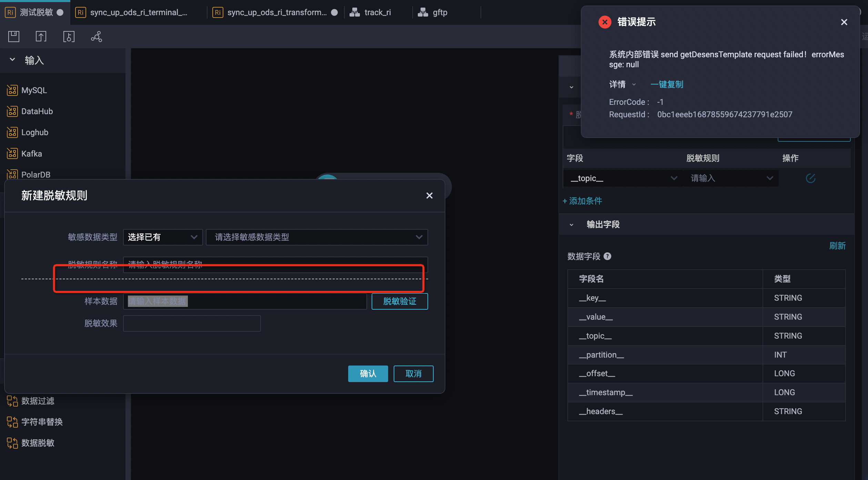Click the submit/upload toolbar icon
This screenshot has height=480, width=868.
pyautogui.click(x=41, y=37)
